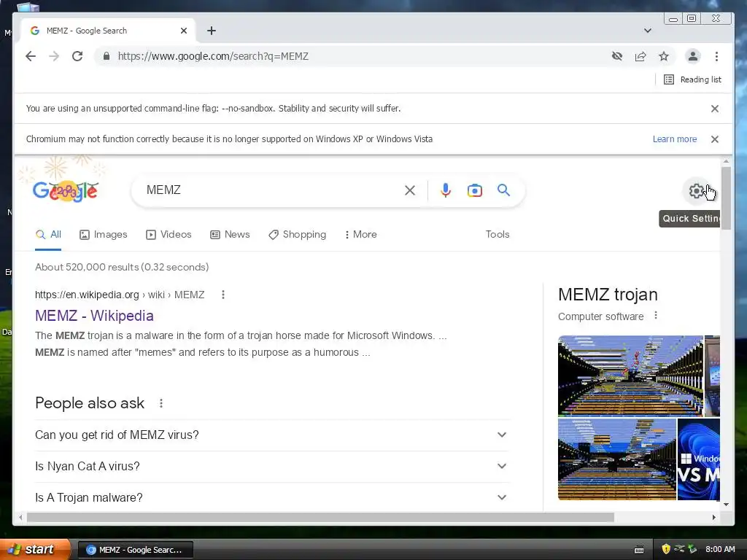Click the Google holiday doodle logo
Image resolution: width=747 pixels, height=560 pixels.
[65, 190]
